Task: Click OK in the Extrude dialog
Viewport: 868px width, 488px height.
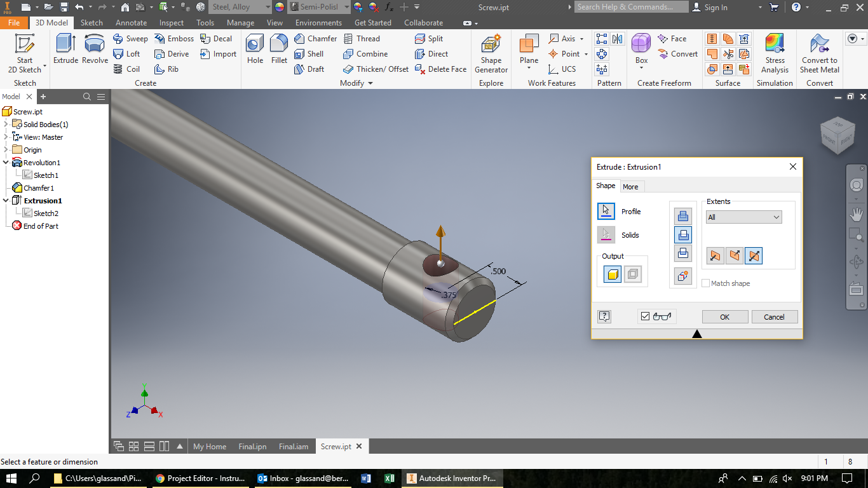Action: click(x=725, y=316)
